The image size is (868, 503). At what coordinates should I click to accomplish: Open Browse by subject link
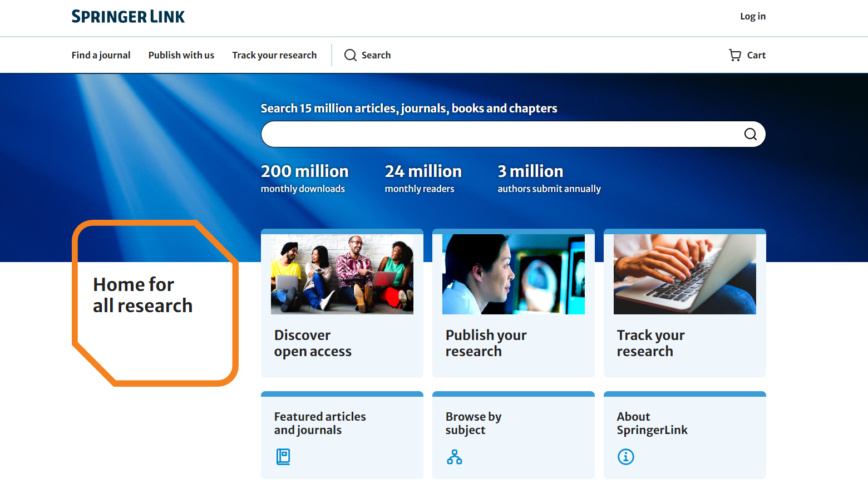pyautogui.click(x=474, y=423)
